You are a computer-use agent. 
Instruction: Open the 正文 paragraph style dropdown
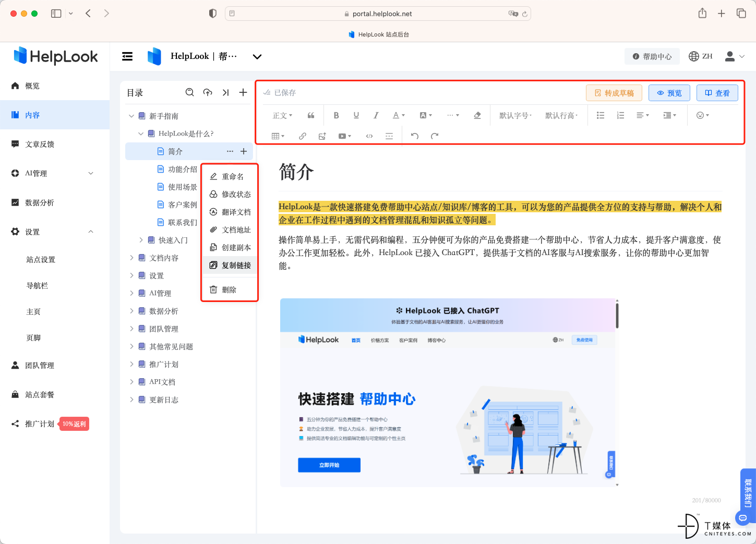(x=282, y=115)
